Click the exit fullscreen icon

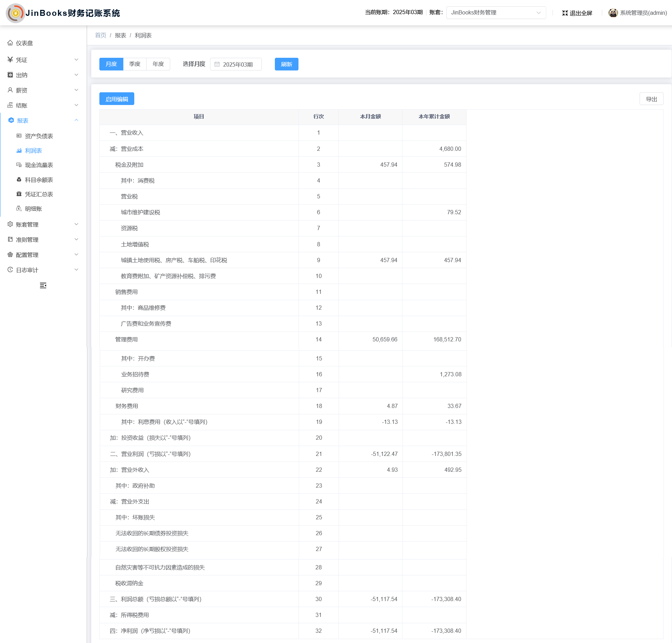click(x=565, y=13)
